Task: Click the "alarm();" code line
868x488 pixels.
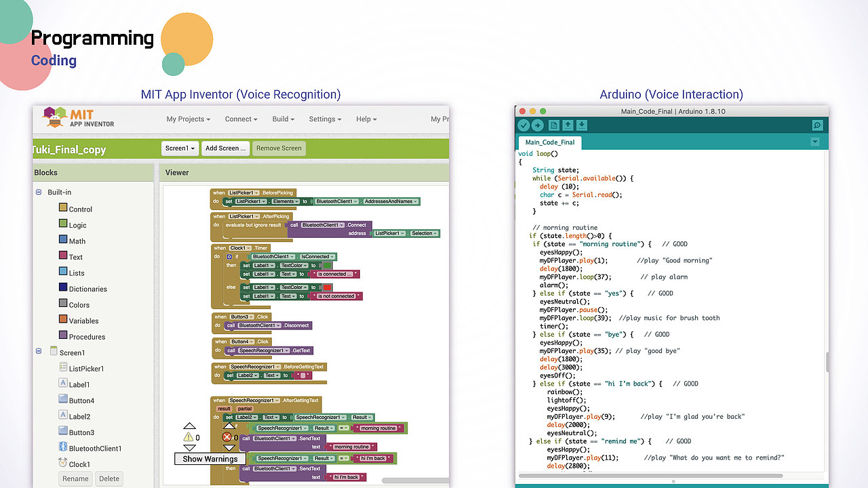Action: [x=554, y=285]
